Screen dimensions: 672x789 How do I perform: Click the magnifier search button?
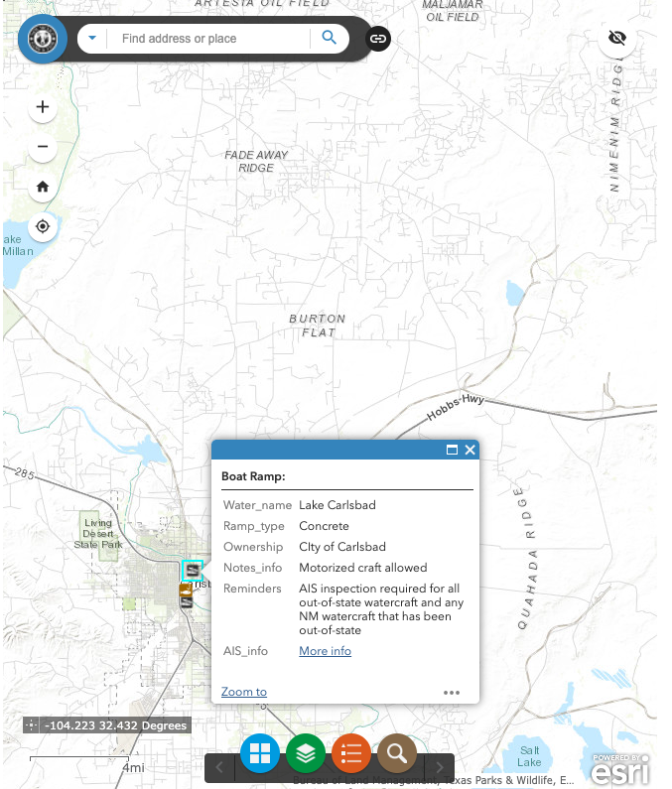(330, 38)
